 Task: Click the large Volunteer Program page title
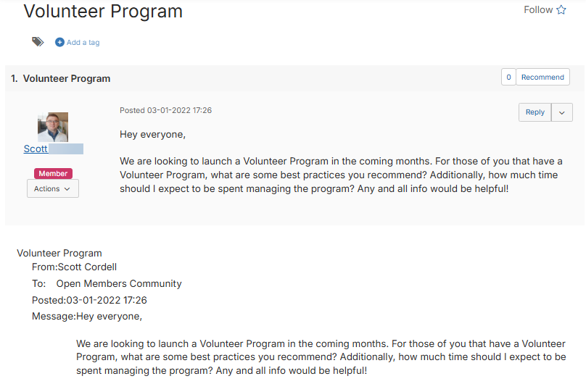click(x=103, y=11)
